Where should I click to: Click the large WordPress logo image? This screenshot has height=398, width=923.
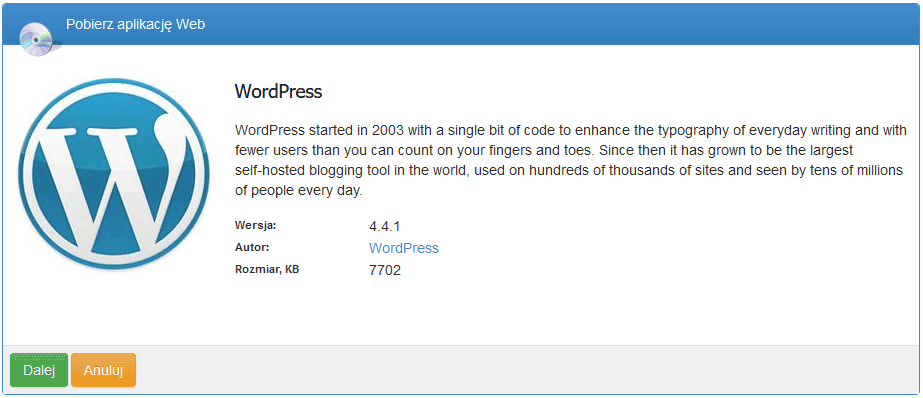(x=114, y=174)
